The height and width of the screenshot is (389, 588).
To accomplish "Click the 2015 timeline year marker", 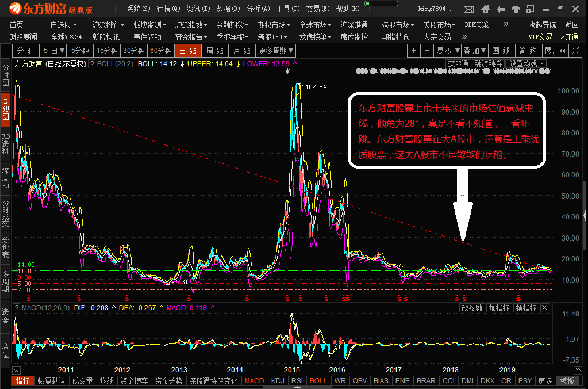I will pos(292,369).
